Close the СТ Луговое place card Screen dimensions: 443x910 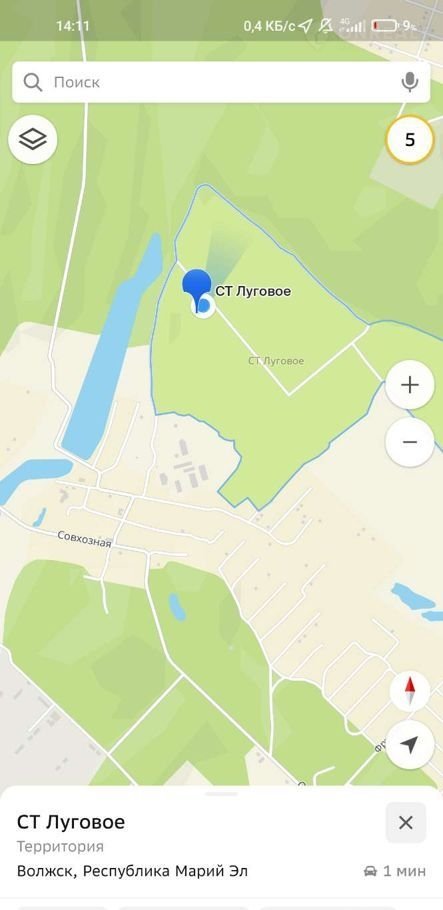(406, 822)
